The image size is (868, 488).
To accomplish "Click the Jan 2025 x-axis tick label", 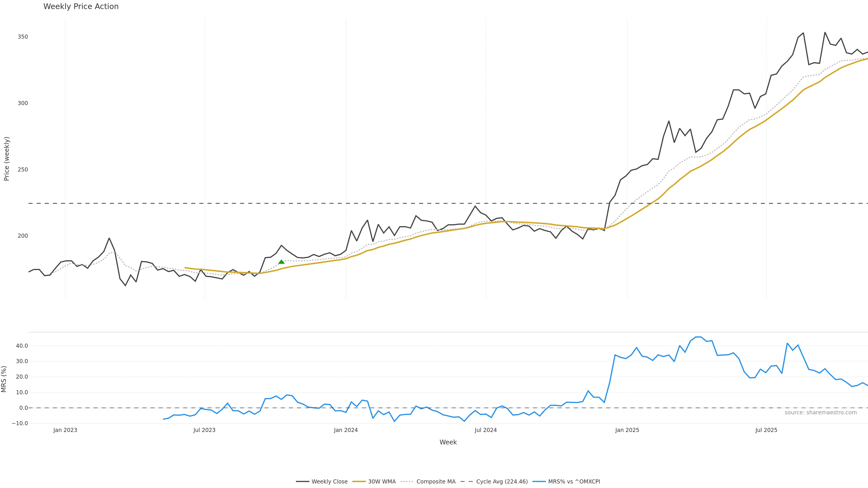I will coord(627,430).
